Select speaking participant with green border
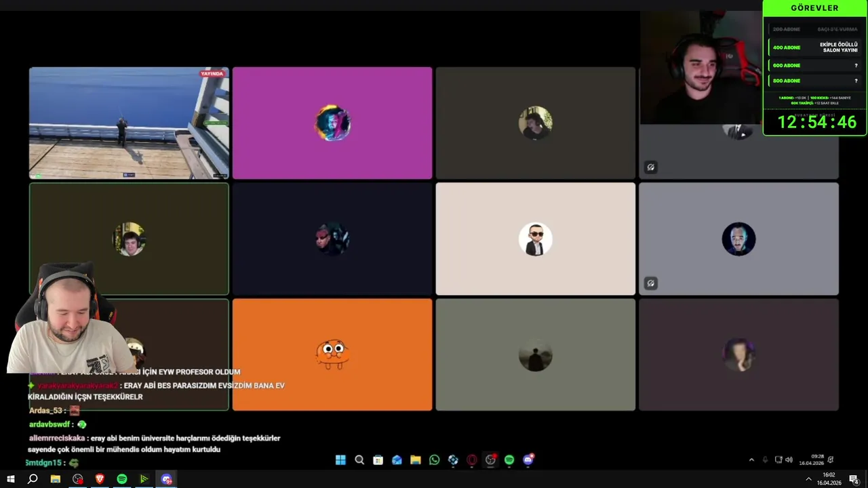 point(129,239)
